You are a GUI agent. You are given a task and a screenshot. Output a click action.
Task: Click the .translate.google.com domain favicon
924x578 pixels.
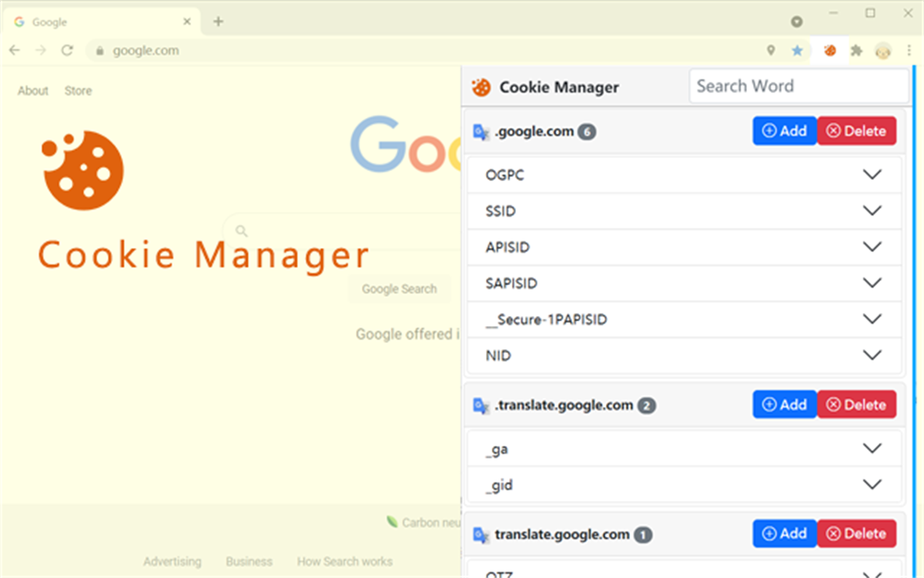click(x=481, y=405)
